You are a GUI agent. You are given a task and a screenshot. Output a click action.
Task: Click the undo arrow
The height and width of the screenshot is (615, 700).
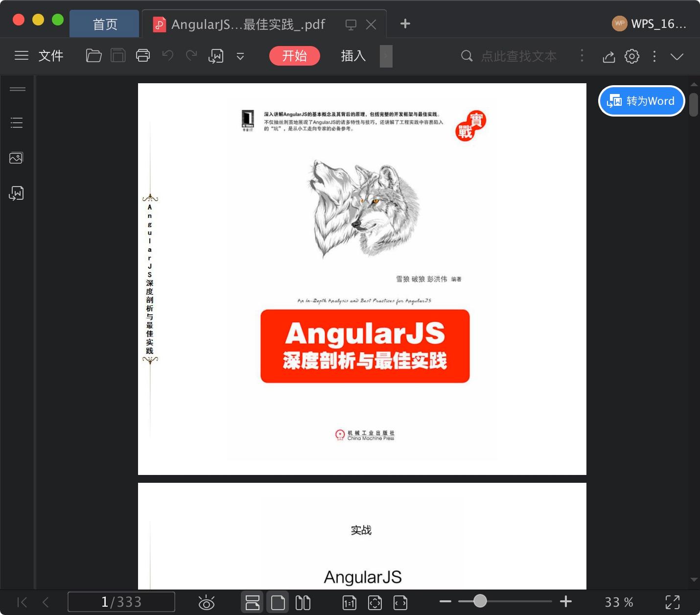coord(168,55)
